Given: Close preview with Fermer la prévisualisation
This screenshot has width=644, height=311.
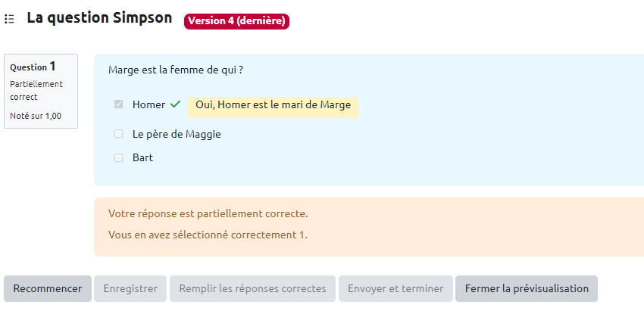Looking at the screenshot, I should [527, 288].
